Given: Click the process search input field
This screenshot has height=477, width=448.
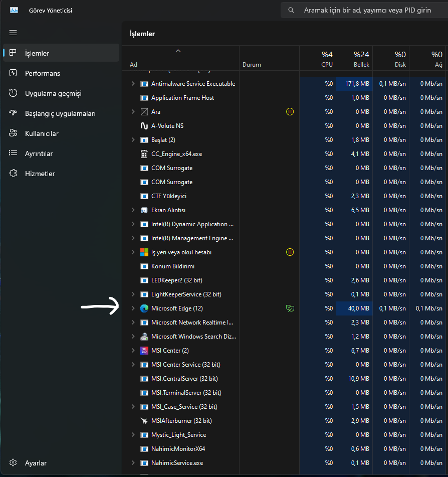Looking at the screenshot, I should coord(364,10).
